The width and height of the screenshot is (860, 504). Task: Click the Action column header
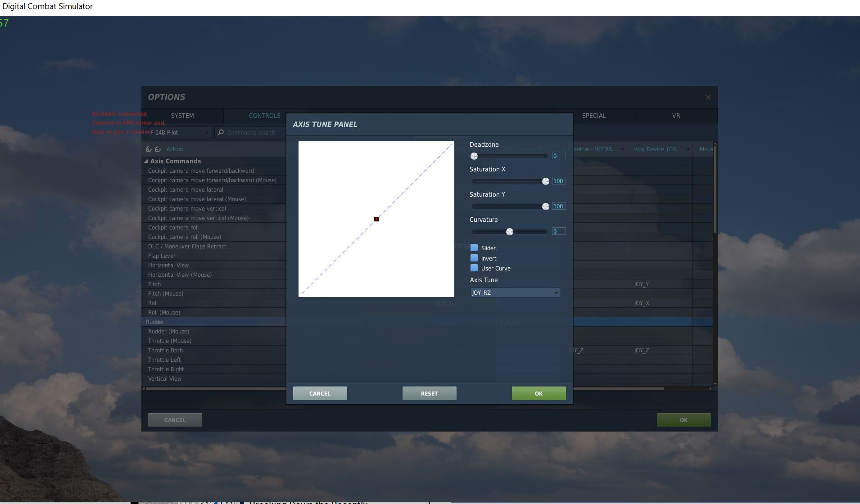pyautogui.click(x=175, y=149)
